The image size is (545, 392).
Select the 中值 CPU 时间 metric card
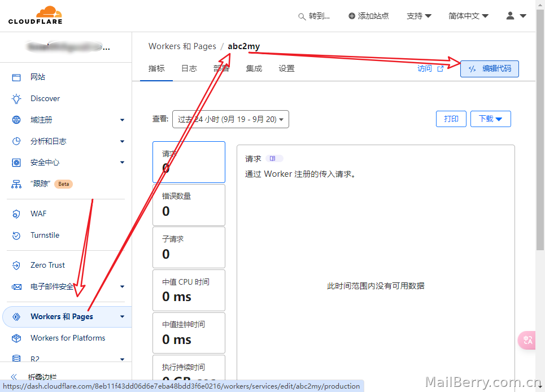pyautogui.click(x=189, y=290)
